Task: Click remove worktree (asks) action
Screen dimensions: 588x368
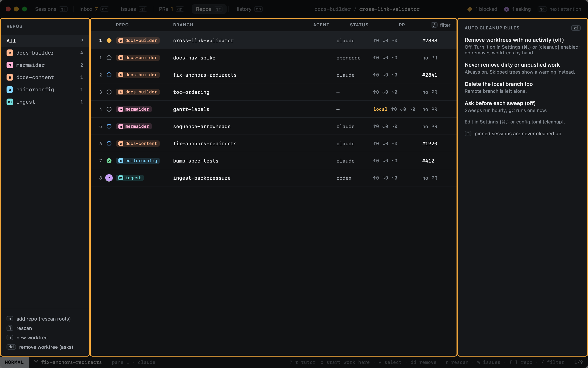Action: 40,347
